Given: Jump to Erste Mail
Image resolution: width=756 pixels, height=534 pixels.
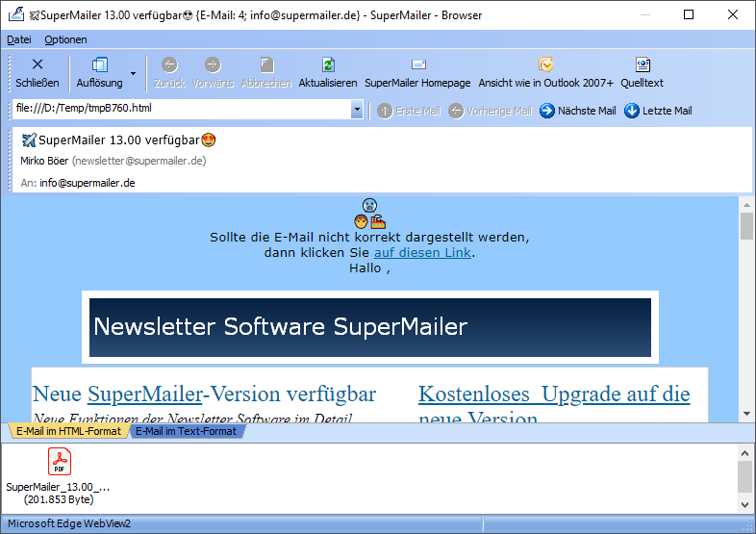Looking at the screenshot, I should click(x=409, y=111).
